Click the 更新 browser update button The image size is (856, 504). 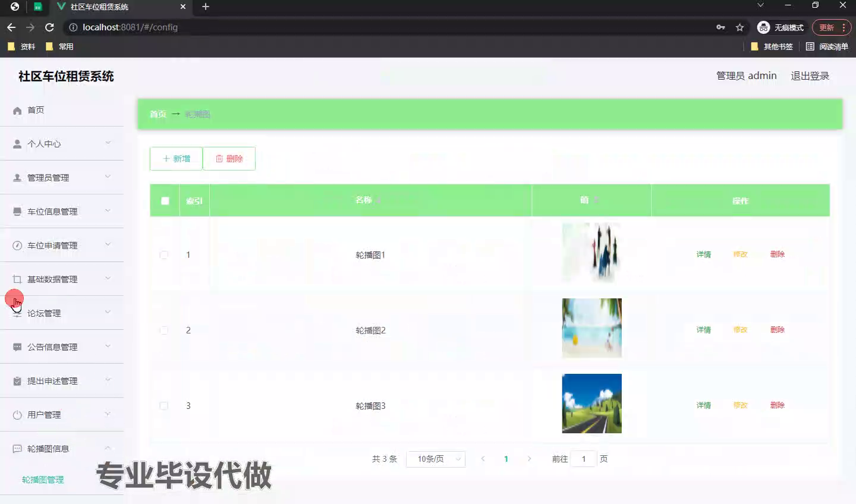pyautogui.click(x=831, y=27)
